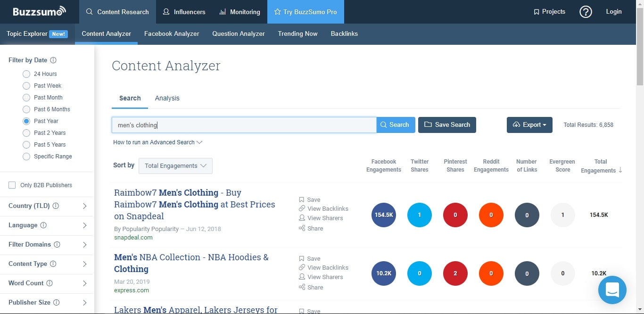This screenshot has width=644, height=314.
Task: Switch to the Analysis tab
Action: (x=167, y=98)
